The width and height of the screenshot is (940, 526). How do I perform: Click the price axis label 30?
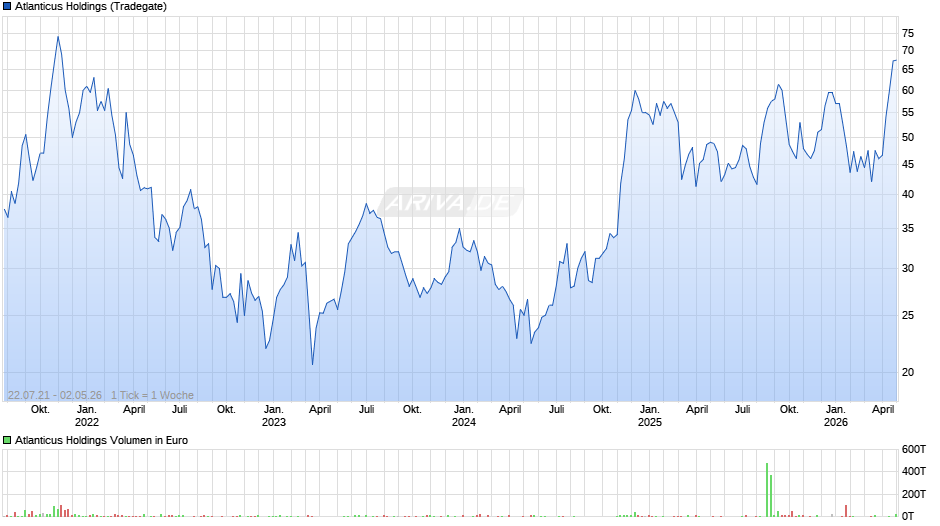908,268
